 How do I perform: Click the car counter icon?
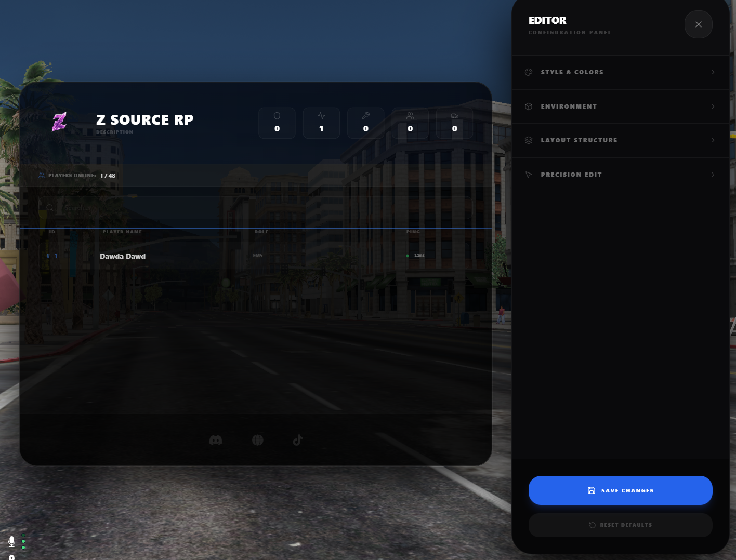point(455,116)
